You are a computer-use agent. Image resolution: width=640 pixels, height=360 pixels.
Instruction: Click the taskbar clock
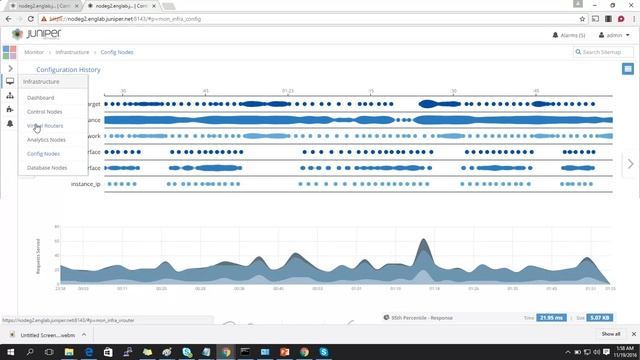(x=625, y=351)
